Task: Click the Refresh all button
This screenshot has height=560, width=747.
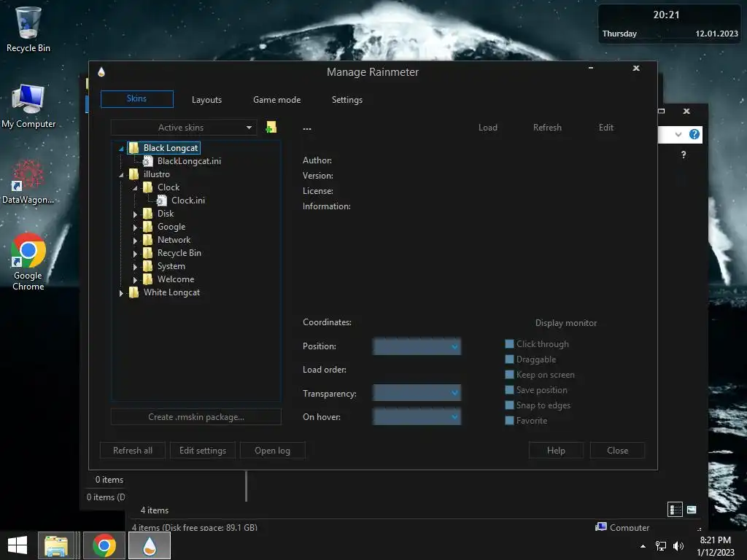Action: pos(133,451)
